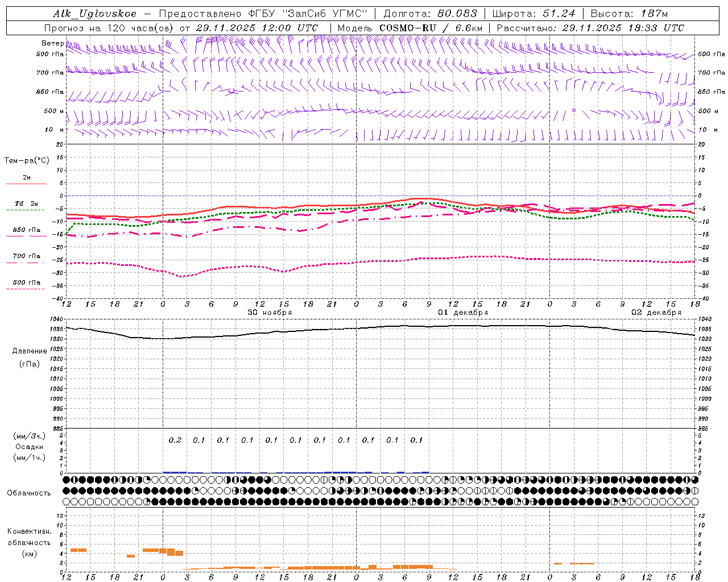Click '850 гПа' in the temperature legend
Viewport: 728px width, 582px height.
[27, 230]
